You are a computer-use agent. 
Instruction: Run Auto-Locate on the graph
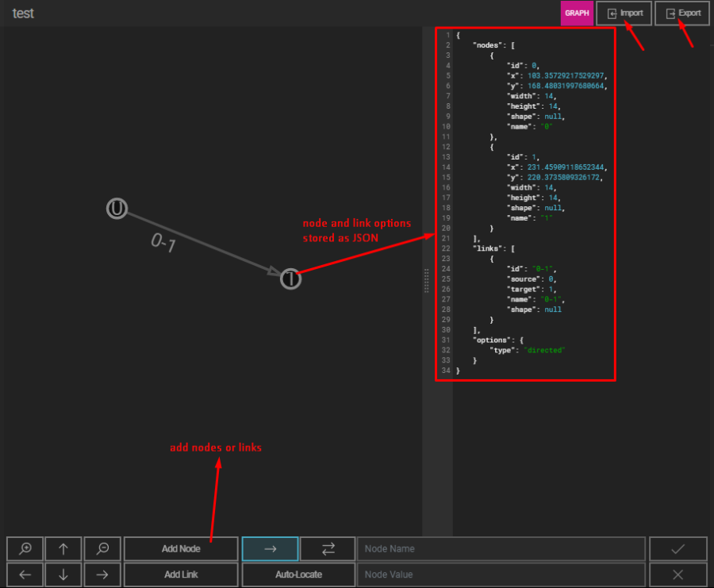(x=298, y=575)
